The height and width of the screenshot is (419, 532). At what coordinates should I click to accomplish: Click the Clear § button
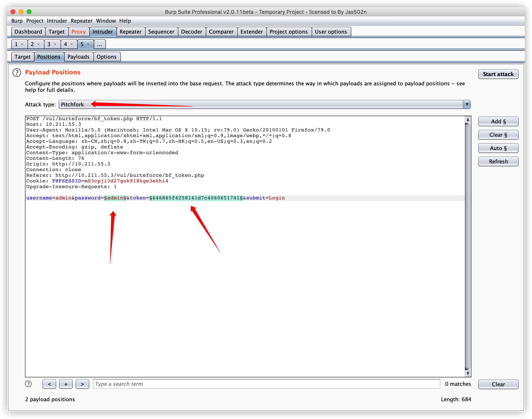(x=498, y=135)
